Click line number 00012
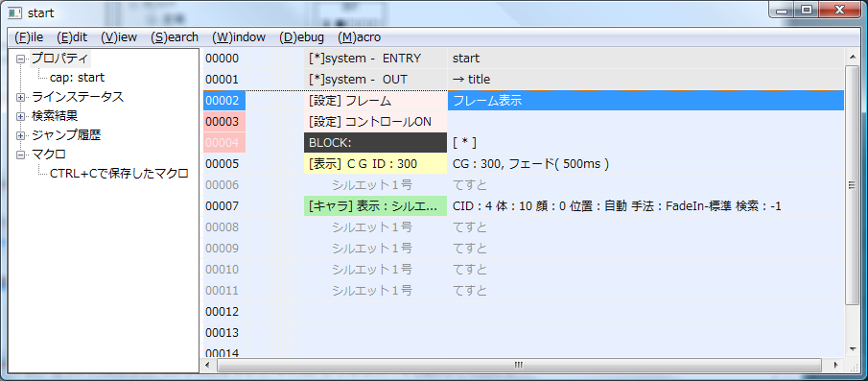The height and width of the screenshot is (381, 868). click(222, 311)
